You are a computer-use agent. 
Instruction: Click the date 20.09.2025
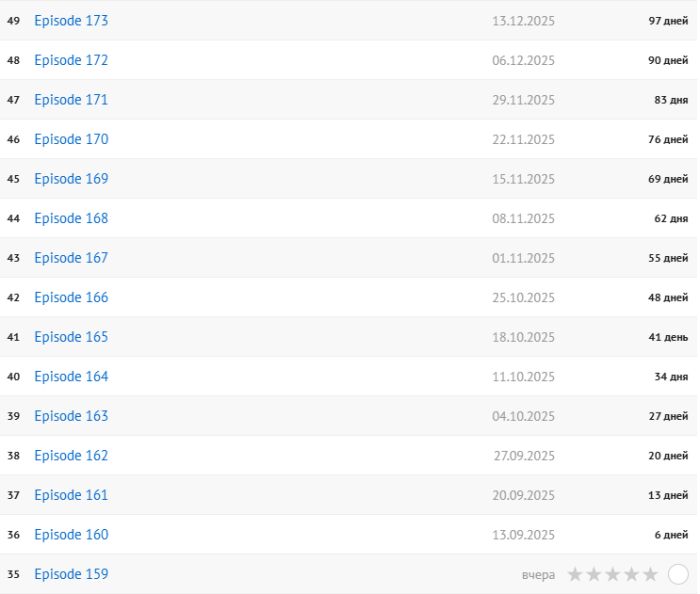click(x=523, y=495)
